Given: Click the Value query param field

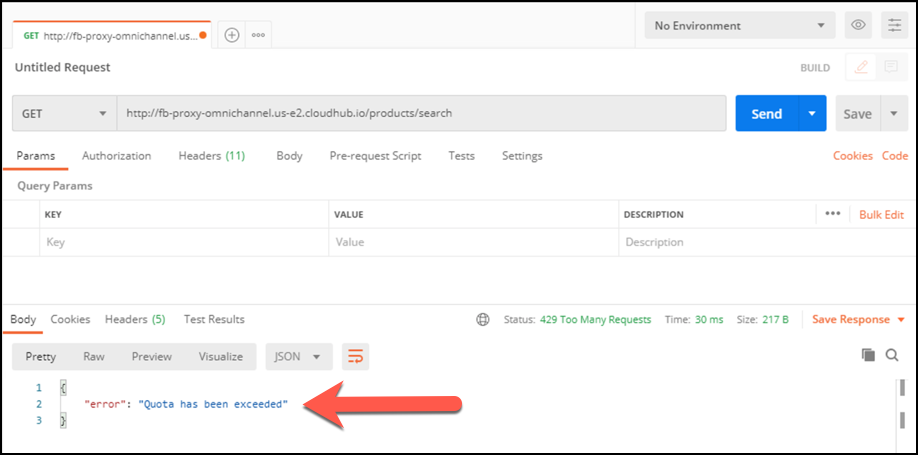Looking at the screenshot, I should point(473,242).
